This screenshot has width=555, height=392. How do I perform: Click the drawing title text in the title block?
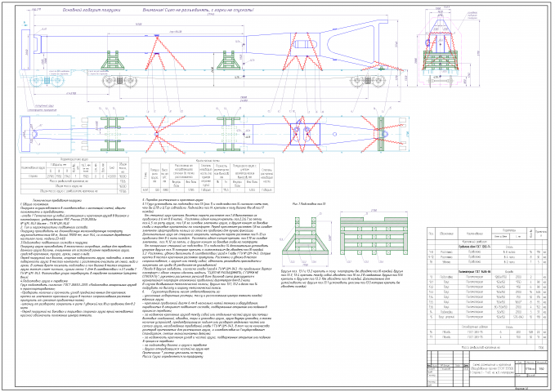[492, 368]
